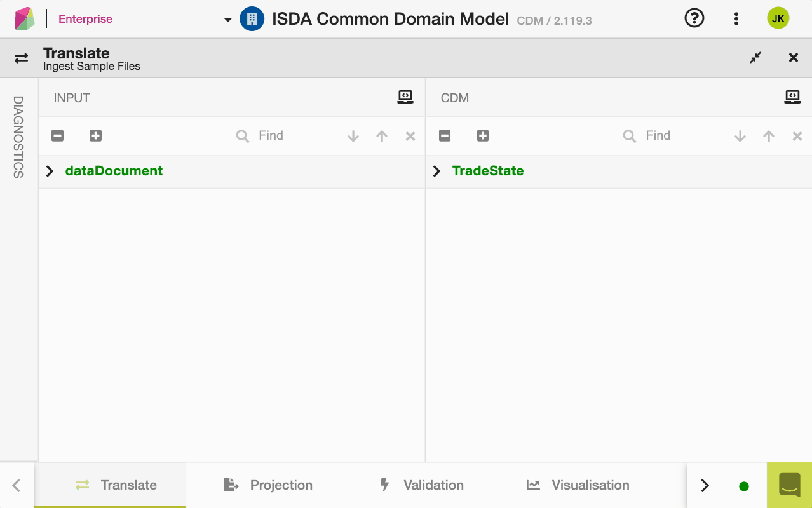Click the CDM panel code view icon
Image resolution: width=812 pixels, height=508 pixels.
(792, 97)
